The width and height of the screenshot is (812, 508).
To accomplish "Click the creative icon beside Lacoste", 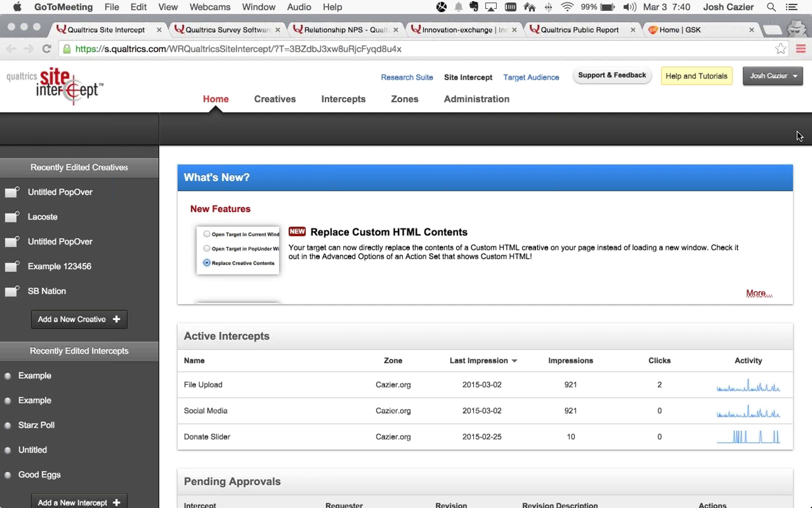I will (12, 217).
